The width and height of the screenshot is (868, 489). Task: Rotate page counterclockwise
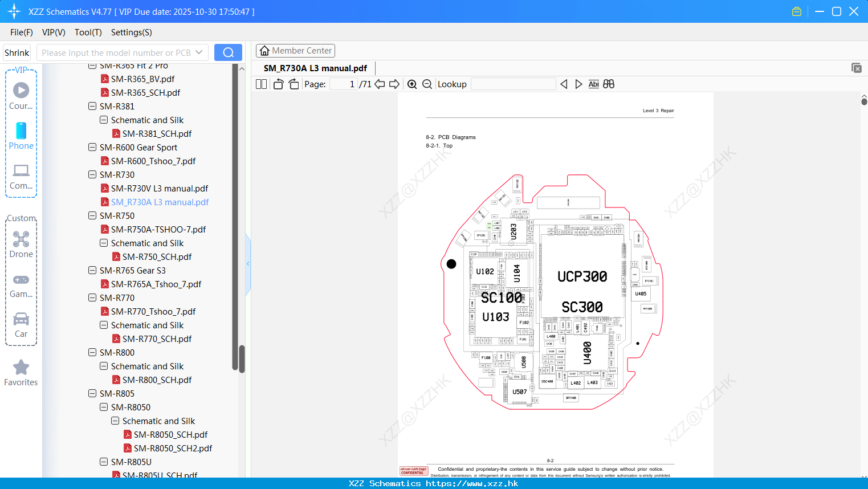pos(278,84)
